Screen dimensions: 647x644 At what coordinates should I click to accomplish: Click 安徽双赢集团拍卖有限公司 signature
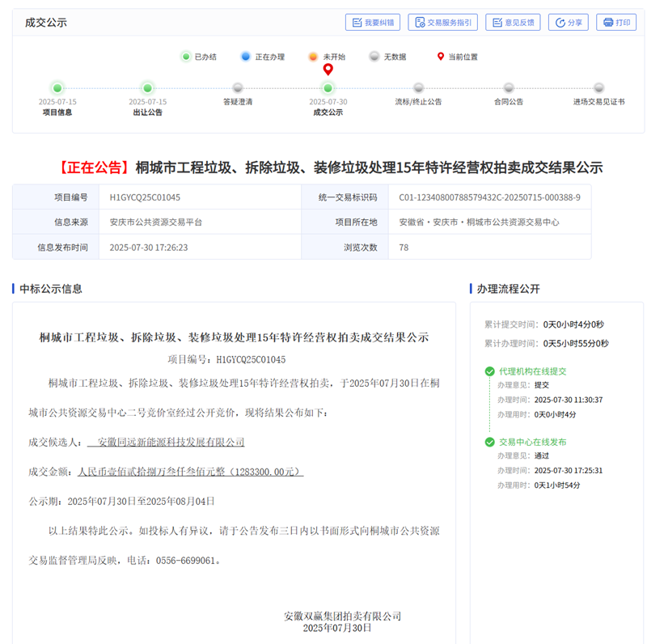(x=342, y=616)
